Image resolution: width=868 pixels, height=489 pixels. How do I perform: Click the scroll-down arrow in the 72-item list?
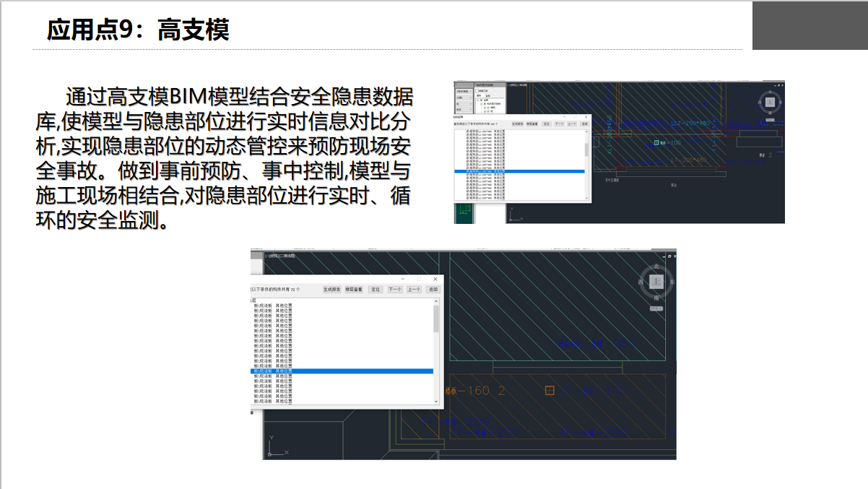(436, 400)
